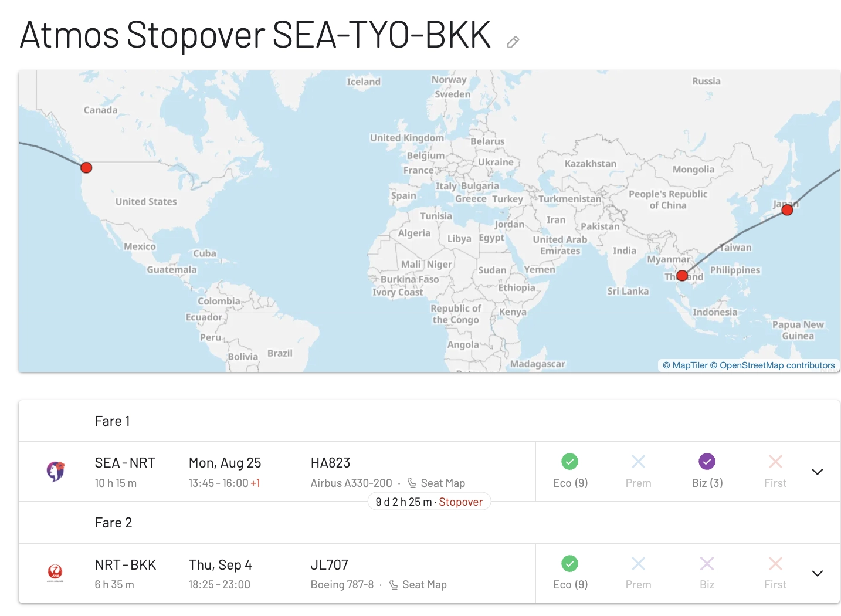841x616 pixels.
Task: Click the Russia label on the map
Action: click(x=706, y=81)
